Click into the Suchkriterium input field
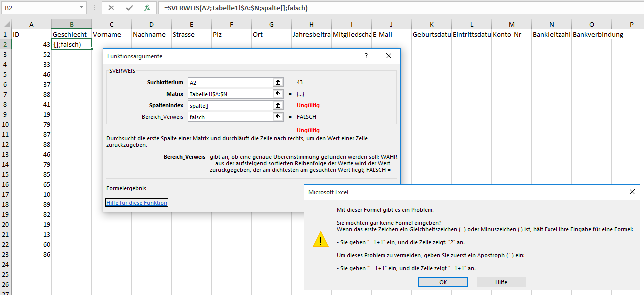The height and width of the screenshot is (295, 644). [x=229, y=82]
